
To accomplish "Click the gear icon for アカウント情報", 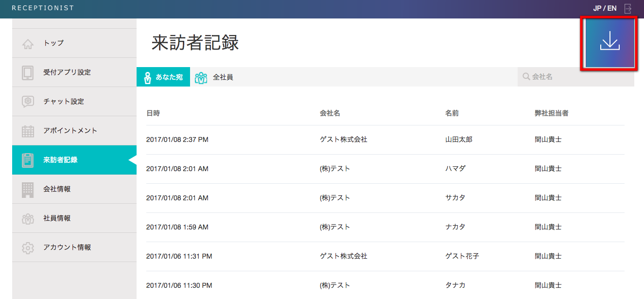I will pyautogui.click(x=28, y=247).
